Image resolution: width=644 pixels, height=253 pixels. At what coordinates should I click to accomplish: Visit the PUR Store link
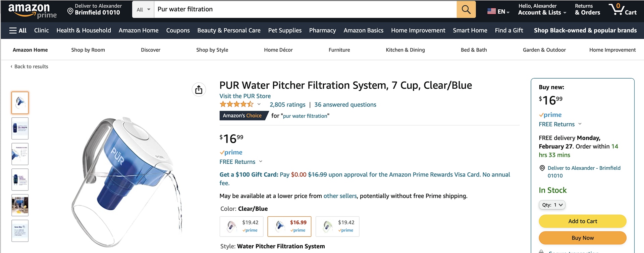tap(245, 96)
